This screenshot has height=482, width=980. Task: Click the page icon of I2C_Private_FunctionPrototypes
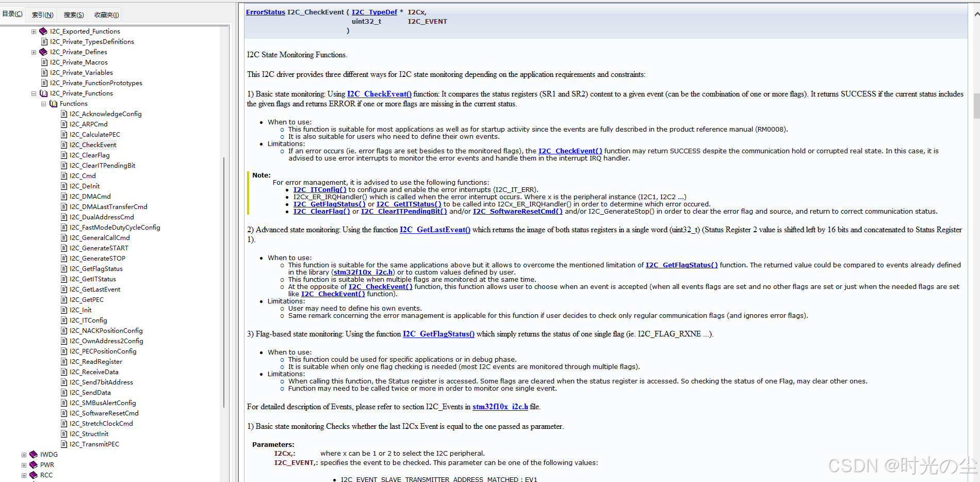[x=44, y=83]
